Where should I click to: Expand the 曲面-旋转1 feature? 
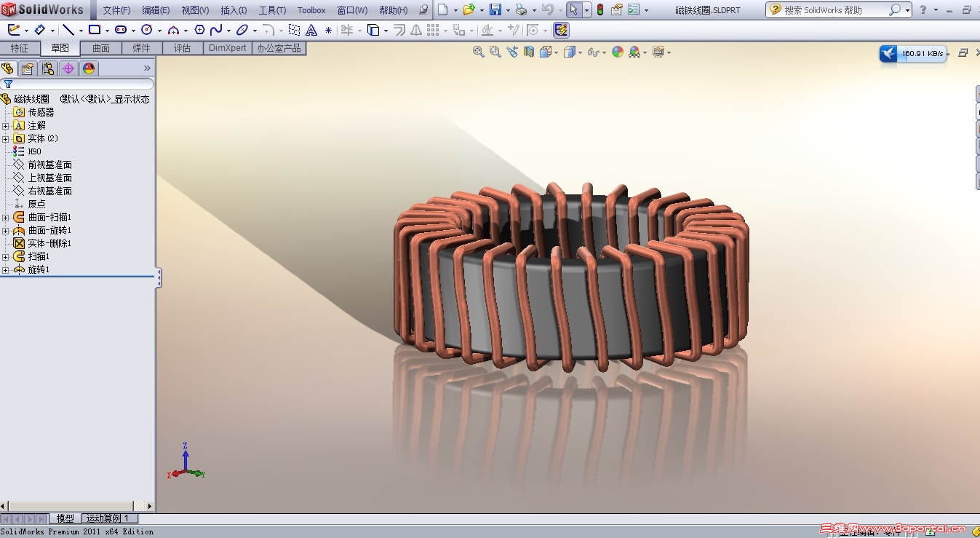[x=6, y=230]
